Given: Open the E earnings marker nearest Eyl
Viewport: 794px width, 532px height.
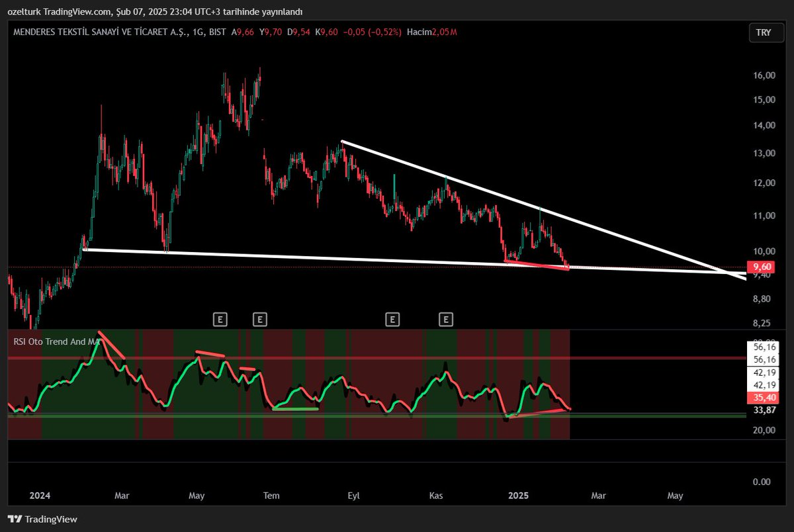Looking at the screenshot, I should (x=392, y=320).
